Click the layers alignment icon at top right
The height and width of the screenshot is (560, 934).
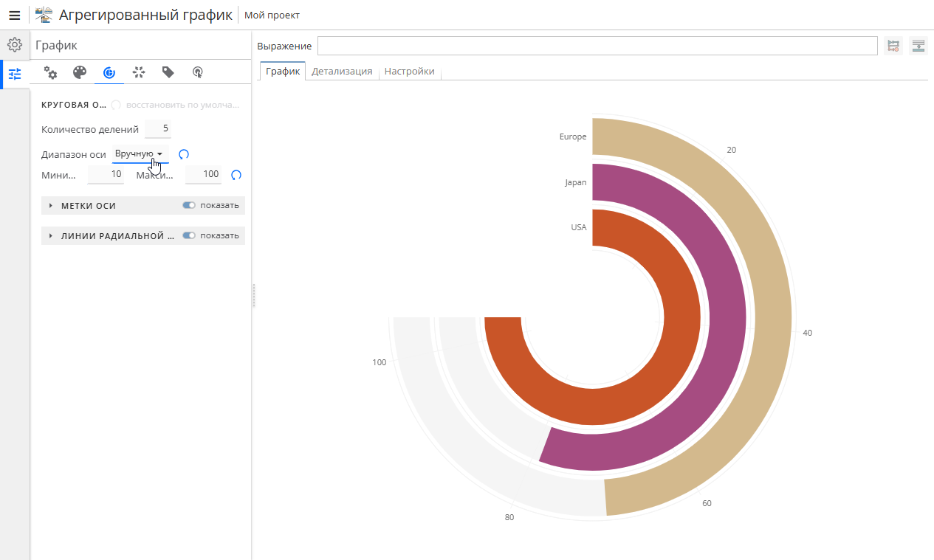coord(918,45)
